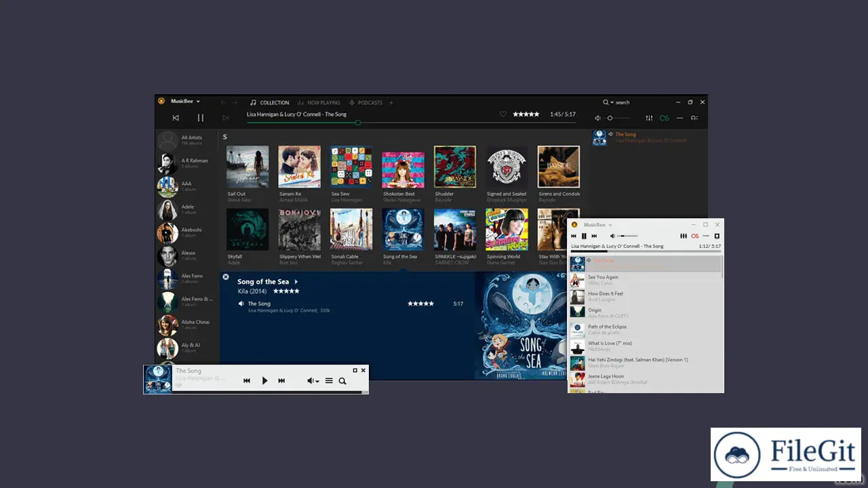This screenshot has width=868, height=488.
Task: Play Path of the Eclipse track
Action: pos(646,329)
